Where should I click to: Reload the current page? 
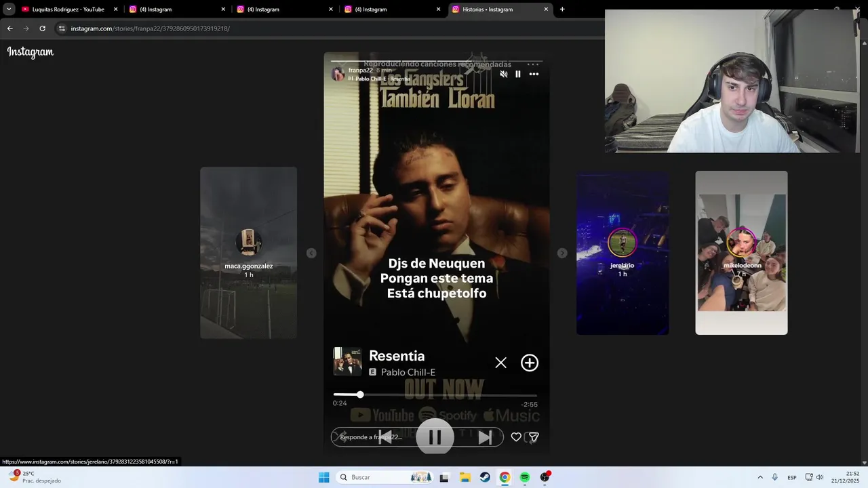coord(42,28)
